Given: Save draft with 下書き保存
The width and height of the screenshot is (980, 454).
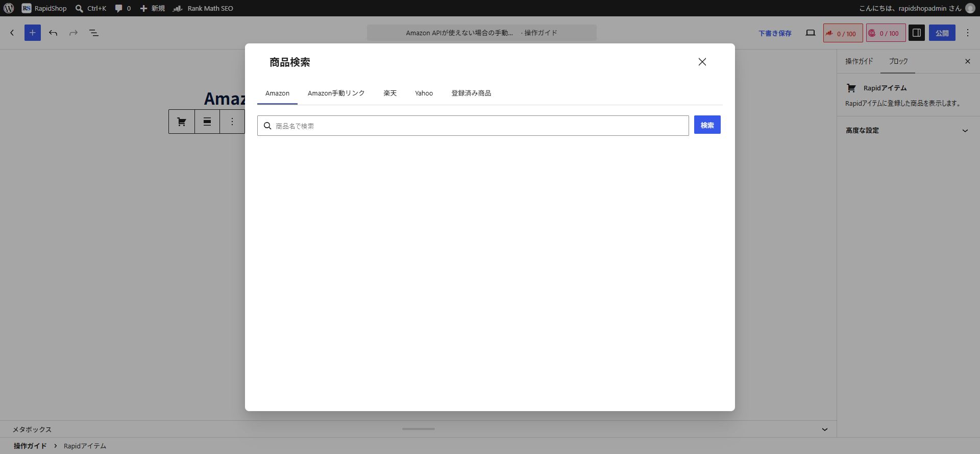Looking at the screenshot, I should tap(775, 33).
